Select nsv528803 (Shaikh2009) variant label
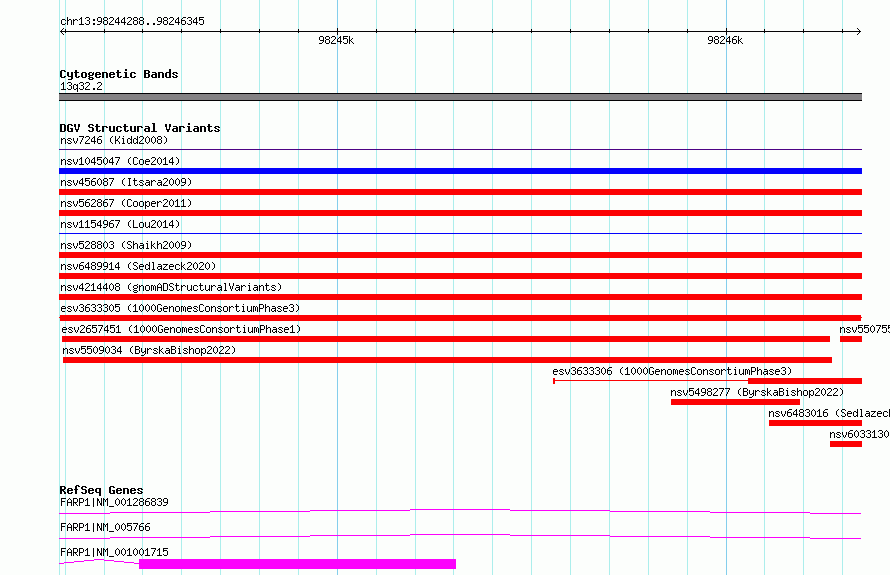Screen dimensions: 890x575 point(126,245)
